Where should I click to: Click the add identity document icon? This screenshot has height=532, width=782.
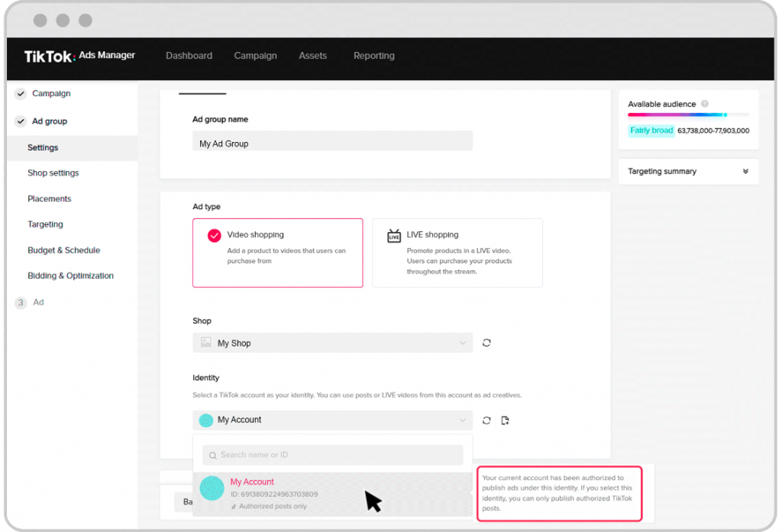pyautogui.click(x=506, y=421)
